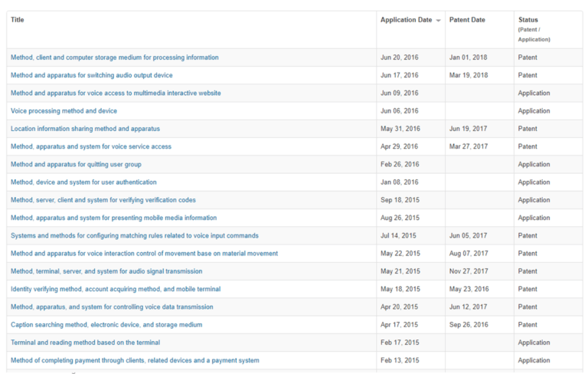
Task: Open 'configuring matching rules' voice input link
Action: click(x=134, y=235)
